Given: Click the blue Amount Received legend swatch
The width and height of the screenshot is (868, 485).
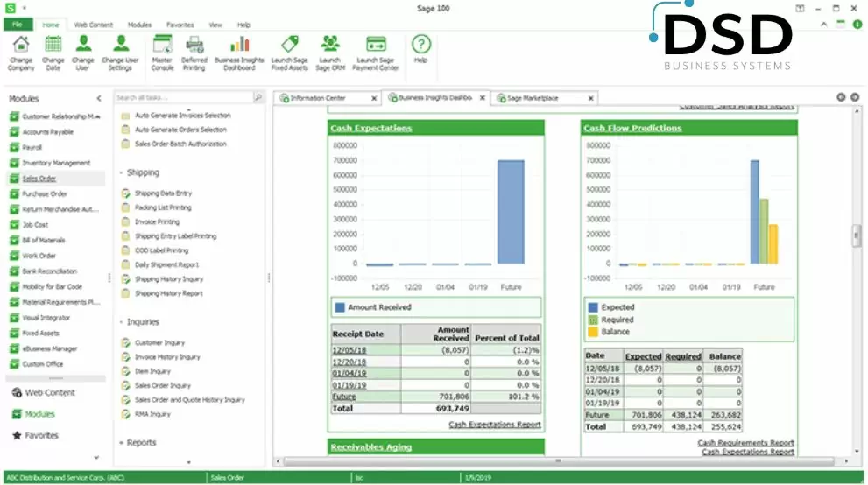Looking at the screenshot, I should coord(340,307).
